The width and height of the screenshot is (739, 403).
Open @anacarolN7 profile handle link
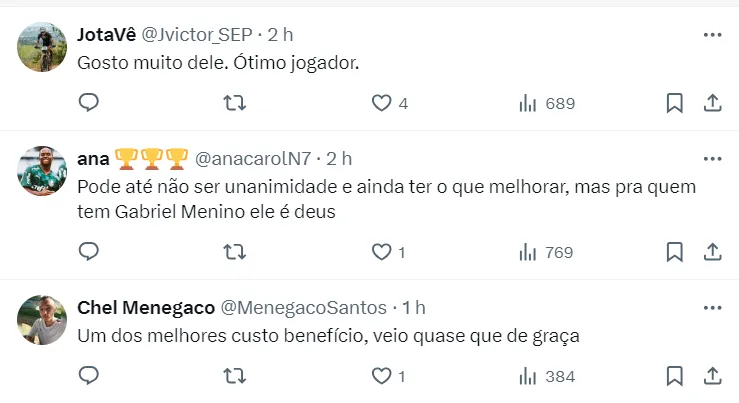click(255, 159)
